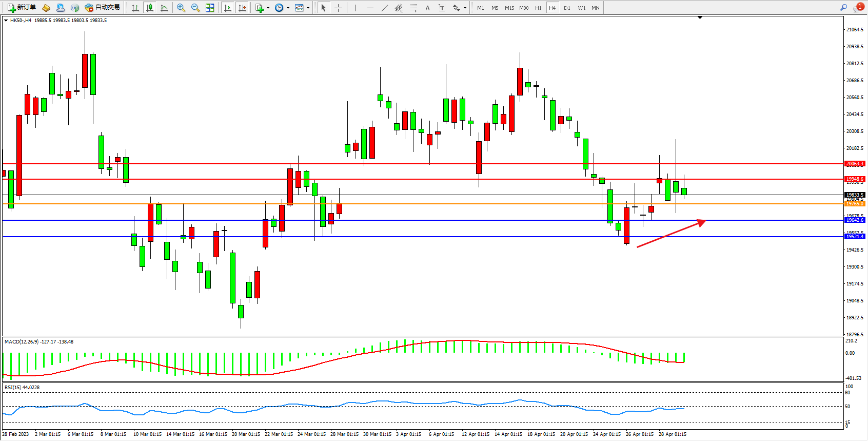Toggle chart shift button
Screen dimensions: 868x441
pyautogui.click(x=242, y=8)
